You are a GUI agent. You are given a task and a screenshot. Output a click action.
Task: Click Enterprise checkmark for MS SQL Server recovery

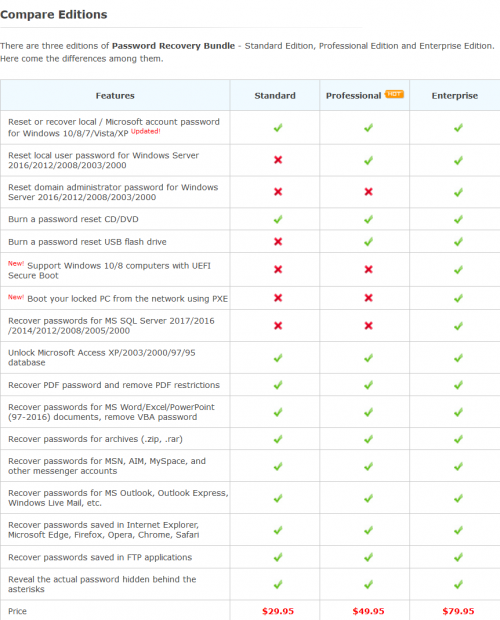coord(458,326)
